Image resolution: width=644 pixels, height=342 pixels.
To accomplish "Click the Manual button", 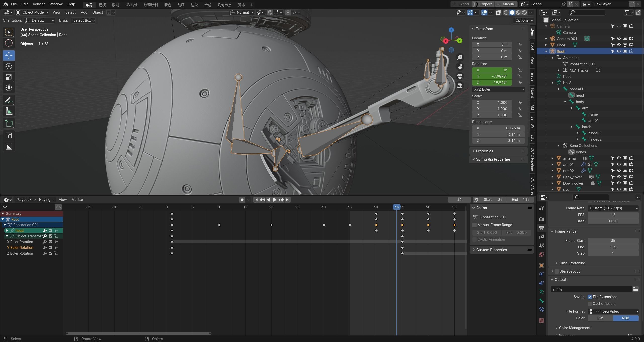I will point(506,4).
